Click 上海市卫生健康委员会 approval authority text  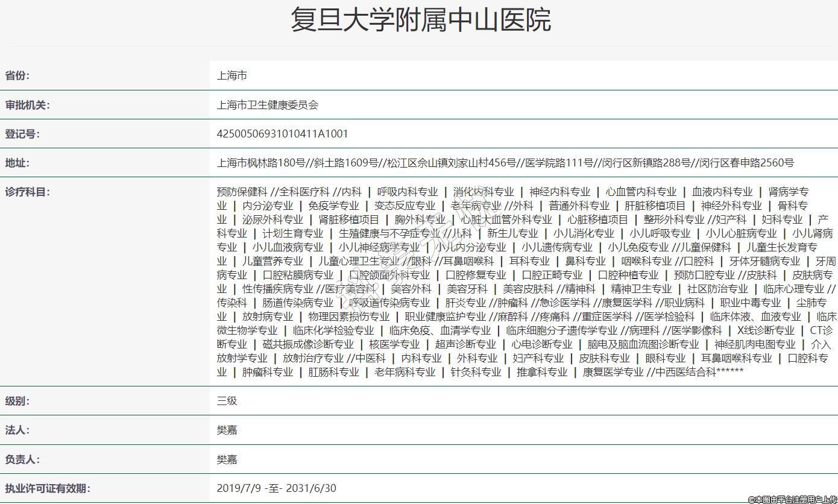(x=267, y=105)
